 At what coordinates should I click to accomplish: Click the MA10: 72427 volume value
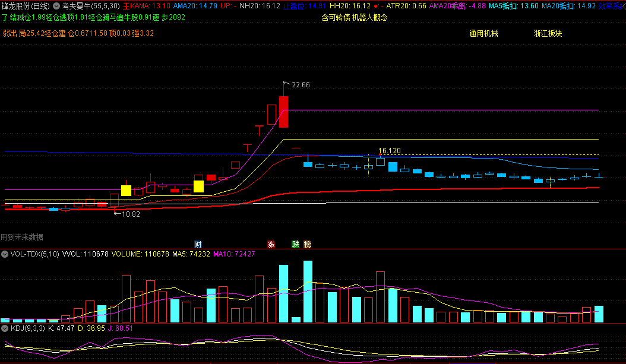point(235,254)
